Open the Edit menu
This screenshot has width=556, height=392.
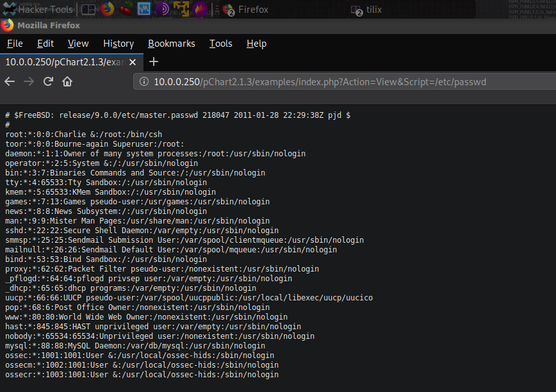tap(45, 44)
